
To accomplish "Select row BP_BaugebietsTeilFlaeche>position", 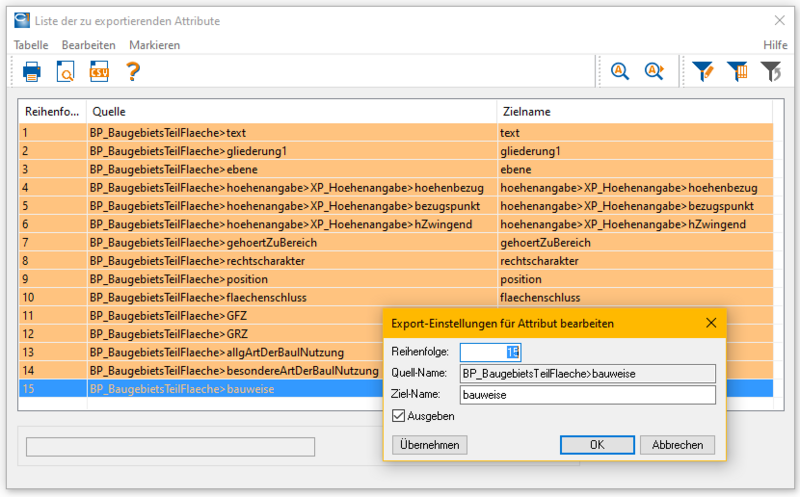I will [396, 279].
